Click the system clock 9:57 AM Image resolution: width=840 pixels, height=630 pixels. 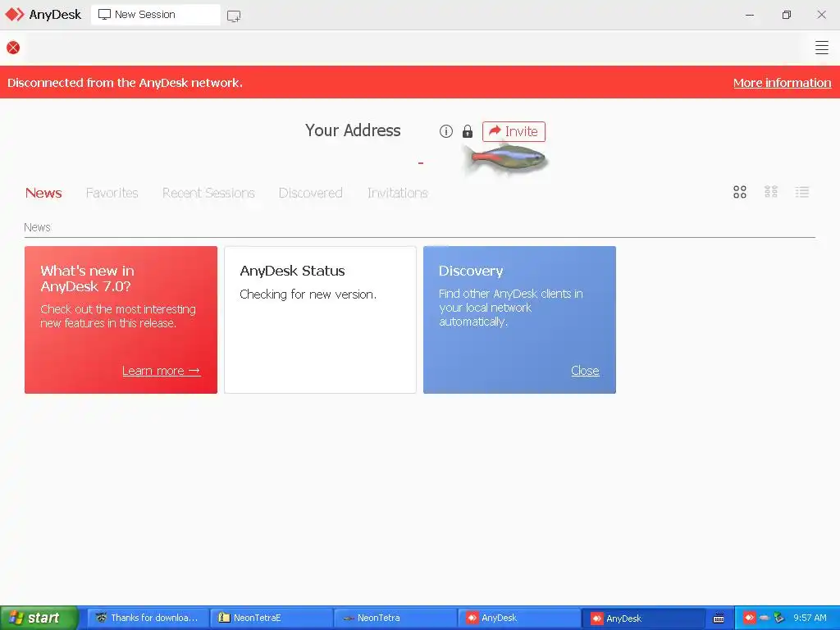click(x=810, y=618)
